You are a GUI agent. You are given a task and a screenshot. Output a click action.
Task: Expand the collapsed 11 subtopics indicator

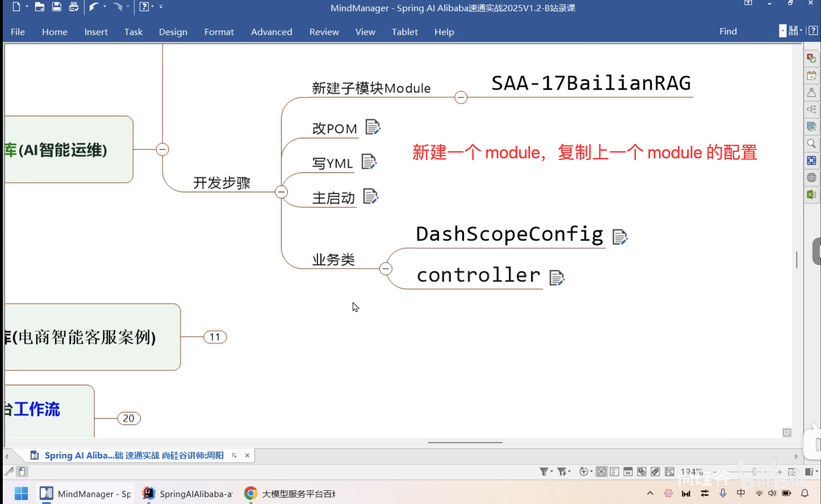click(215, 337)
